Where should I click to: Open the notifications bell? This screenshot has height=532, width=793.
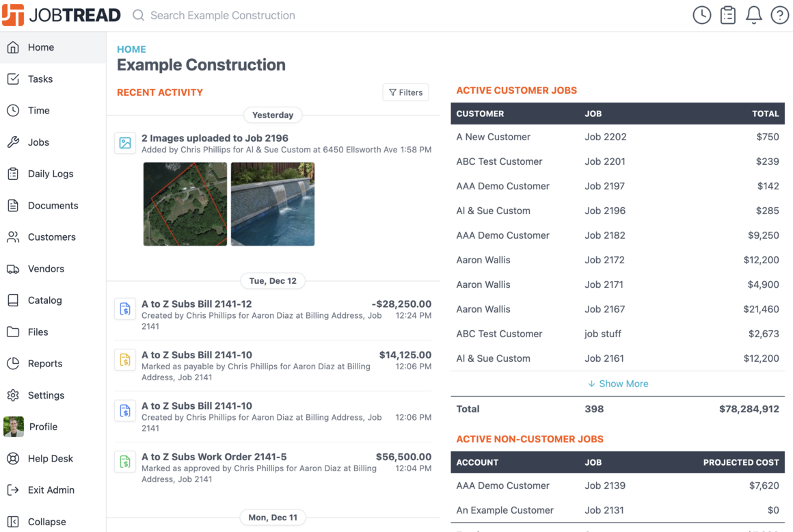pos(753,15)
